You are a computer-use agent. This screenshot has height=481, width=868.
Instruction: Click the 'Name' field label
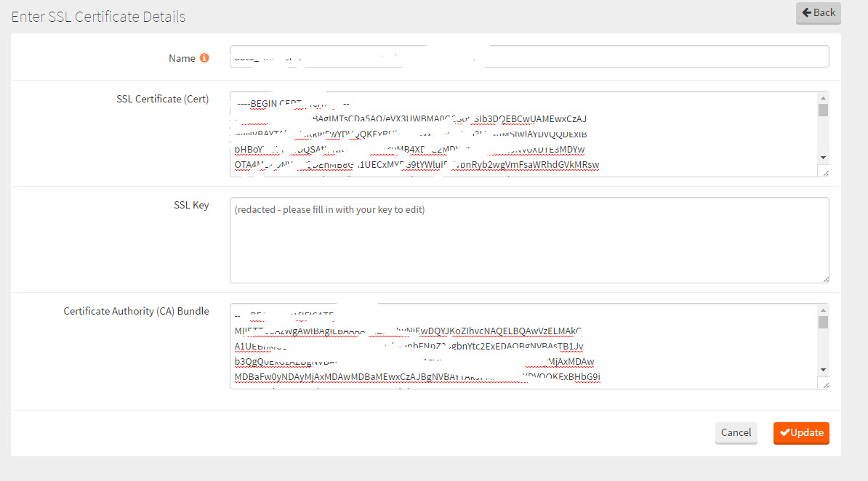point(182,58)
